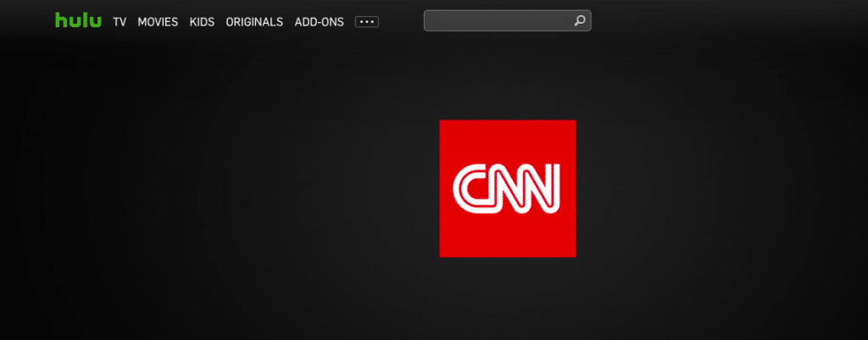Screen dimensions: 868x340
Task: Go to the TV section
Action: click(x=120, y=22)
